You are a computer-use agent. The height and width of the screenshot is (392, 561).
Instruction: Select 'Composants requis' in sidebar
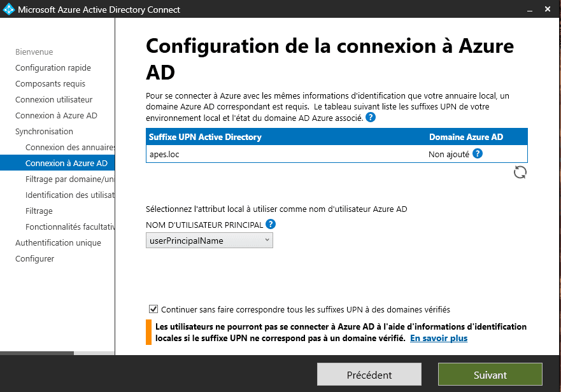pyautogui.click(x=50, y=83)
